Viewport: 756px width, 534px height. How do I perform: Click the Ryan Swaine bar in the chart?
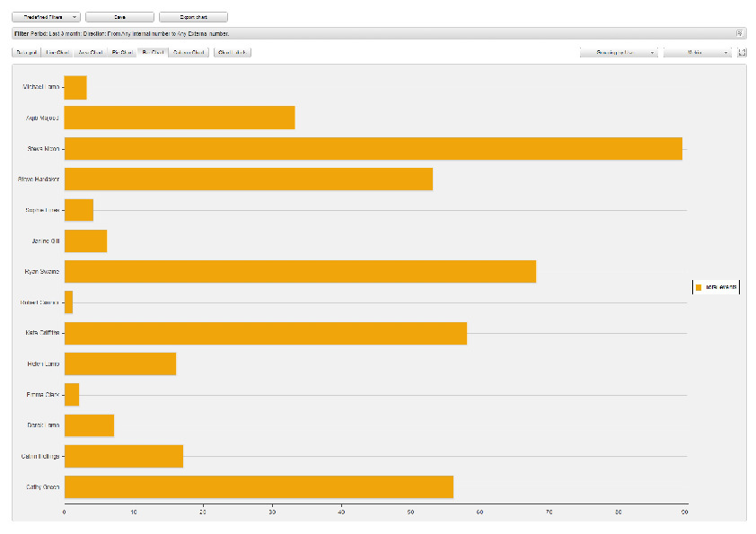click(300, 272)
